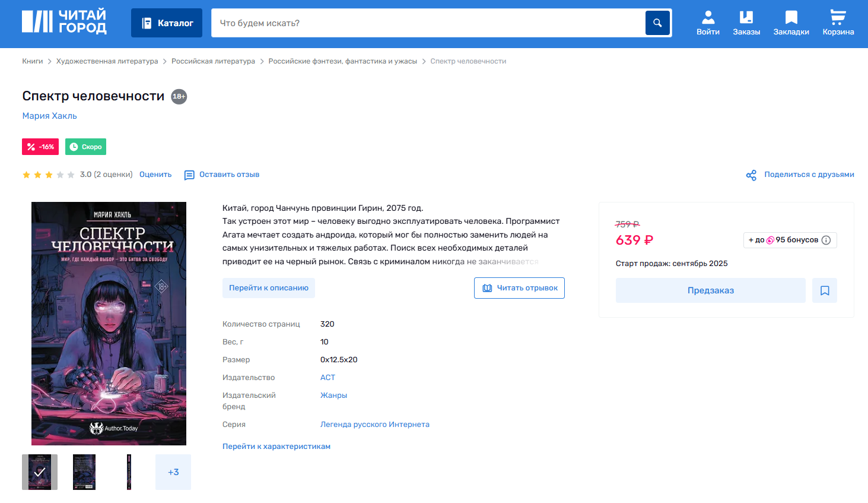868x503 pixels.
Task: Open Закладки bookmarks page
Action: point(791,23)
